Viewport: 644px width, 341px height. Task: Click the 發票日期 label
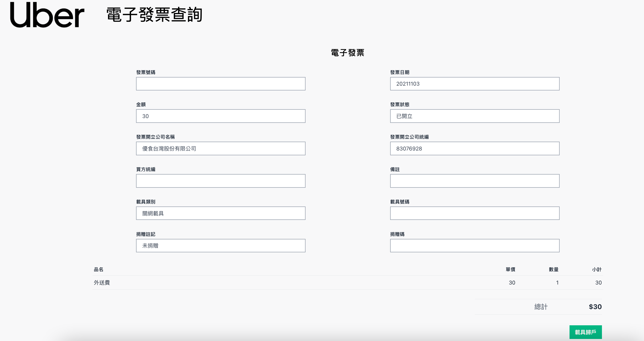point(400,72)
